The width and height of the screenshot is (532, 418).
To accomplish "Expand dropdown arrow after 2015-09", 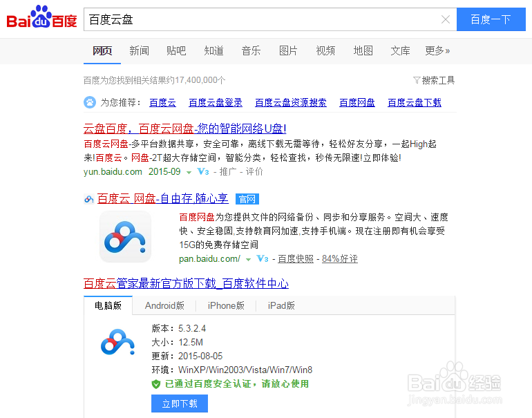I will pos(189,172).
